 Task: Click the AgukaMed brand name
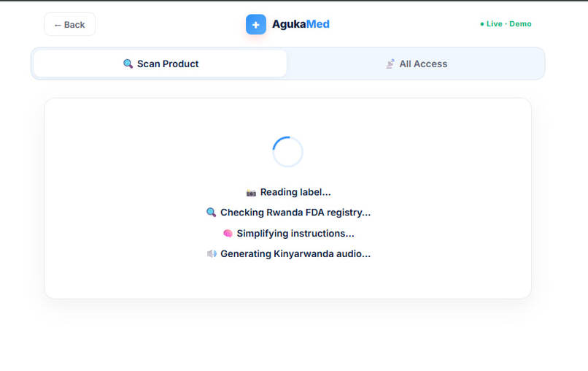301,24
